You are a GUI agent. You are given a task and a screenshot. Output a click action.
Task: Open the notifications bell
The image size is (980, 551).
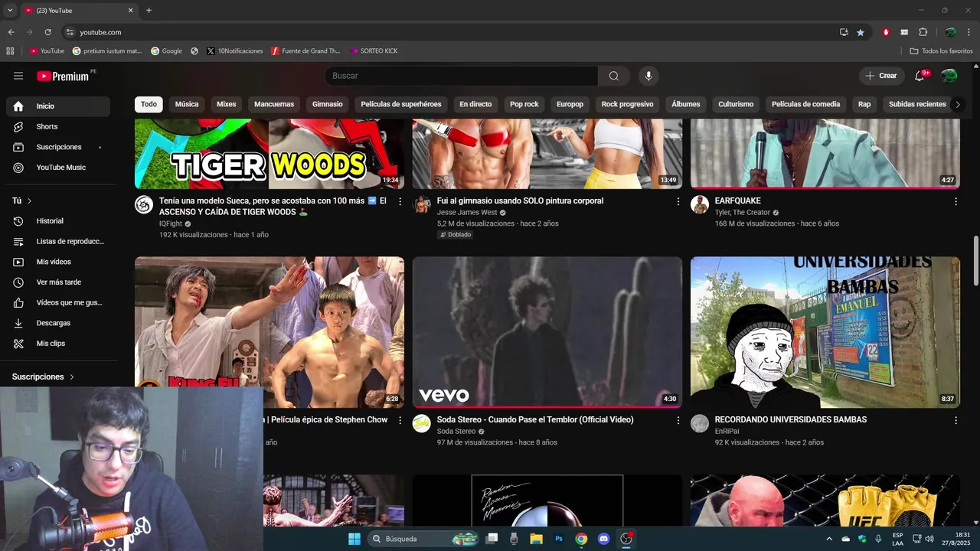[920, 76]
